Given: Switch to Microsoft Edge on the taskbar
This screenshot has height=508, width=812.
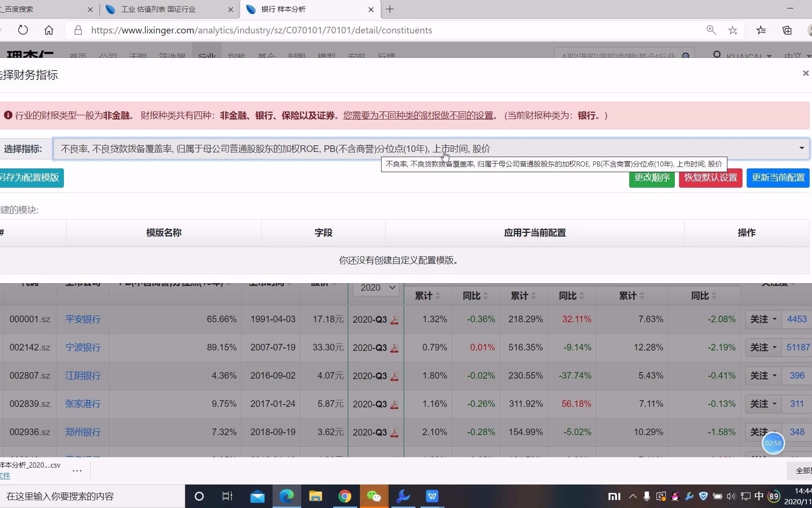Looking at the screenshot, I should pyautogui.click(x=287, y=496).
